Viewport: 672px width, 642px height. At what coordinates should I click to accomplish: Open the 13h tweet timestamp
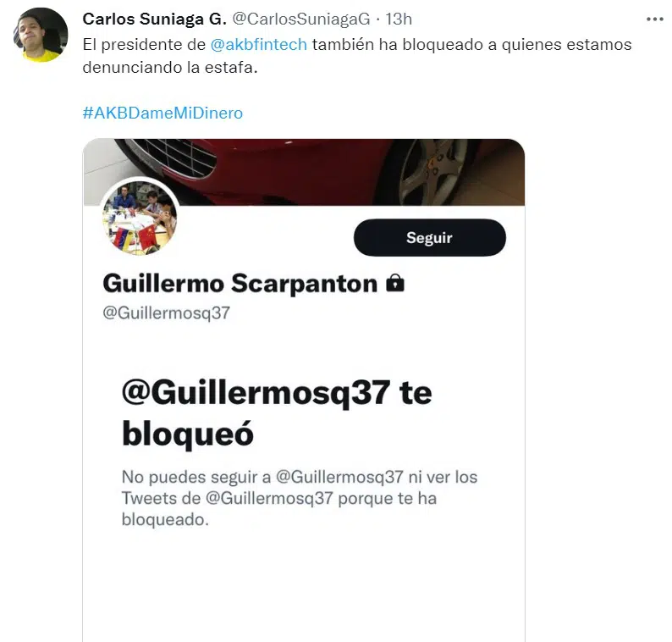[x=399, y=19]
